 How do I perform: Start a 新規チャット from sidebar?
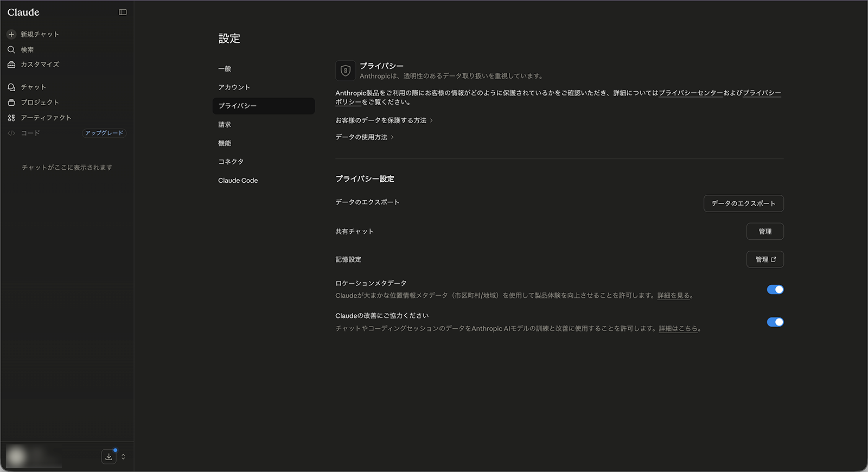click(40, 34)
